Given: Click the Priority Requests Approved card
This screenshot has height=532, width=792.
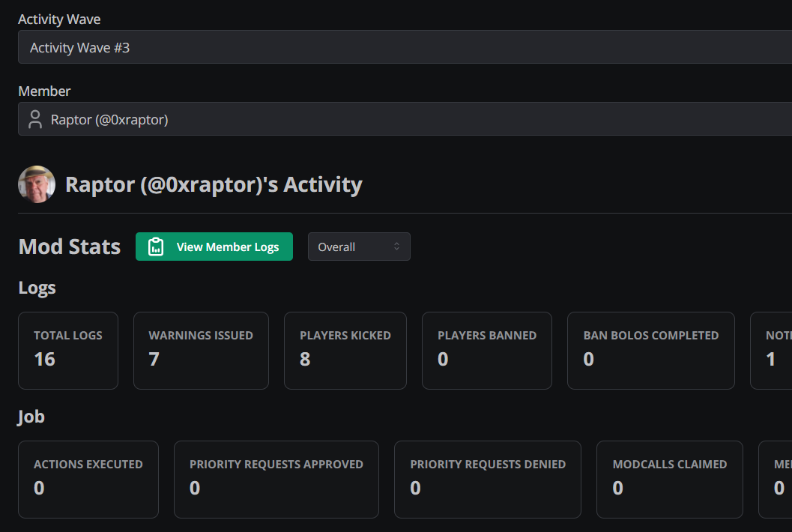Looking at the screenshot, I should pyautogui.click(x=276, y=480).
